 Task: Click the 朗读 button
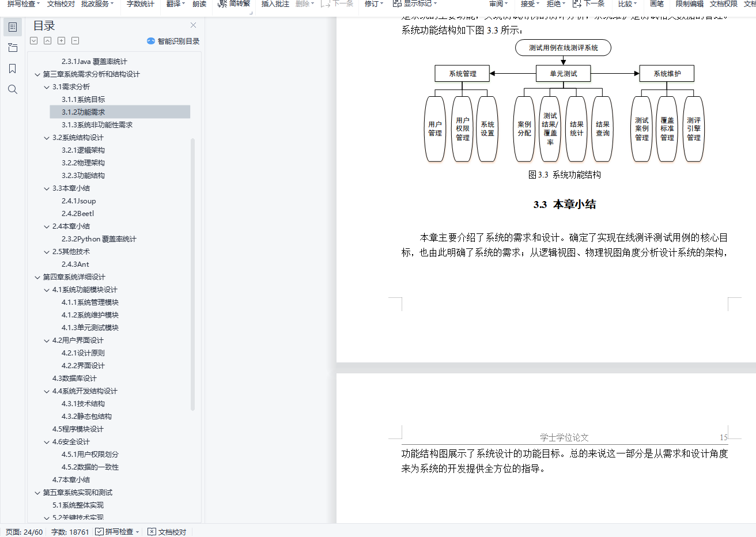(199, 3)
